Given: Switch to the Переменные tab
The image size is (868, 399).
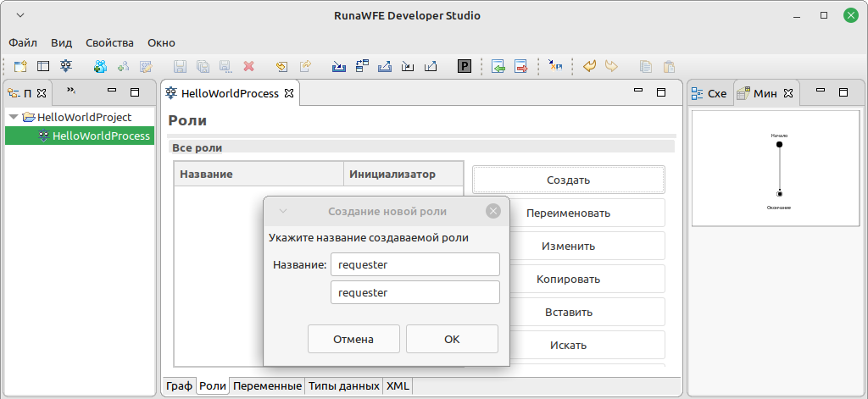Looking at the screenshot, I should [x=267, y=385].
